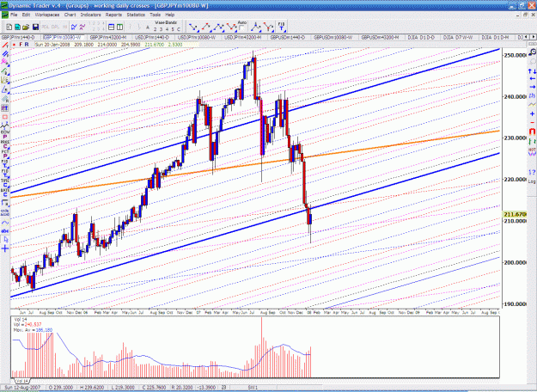
Task: Switch to the GBPJPYm1440-D chart tab
Action: (x=19, y=37)
